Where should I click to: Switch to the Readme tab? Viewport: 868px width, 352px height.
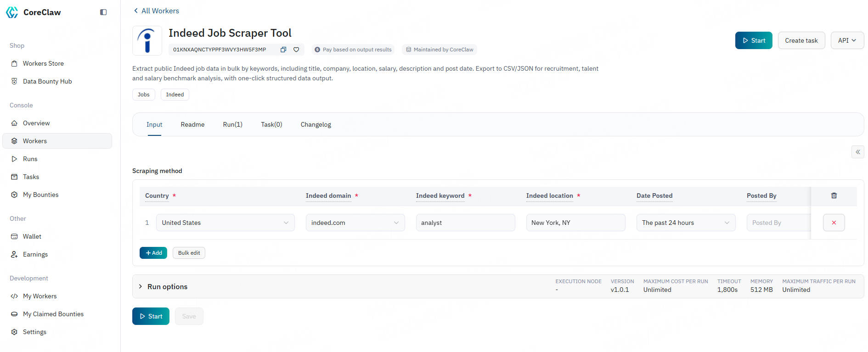click(192, 124)
